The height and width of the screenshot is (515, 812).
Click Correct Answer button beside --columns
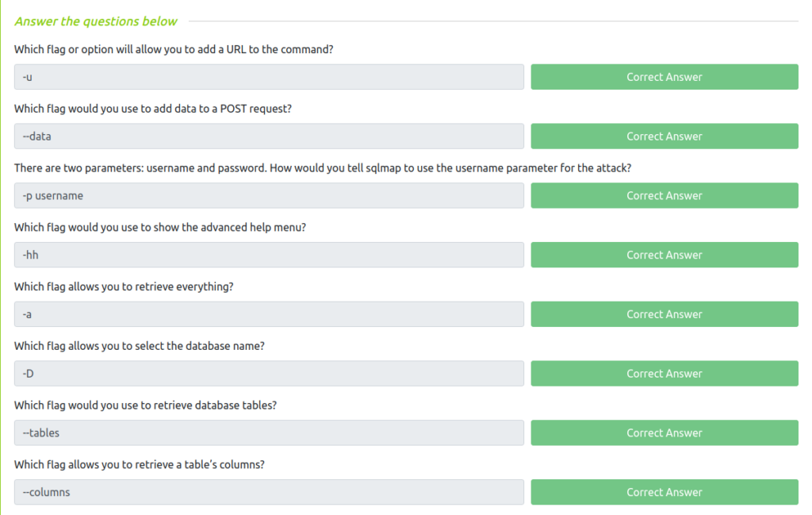tap(665, 492)
